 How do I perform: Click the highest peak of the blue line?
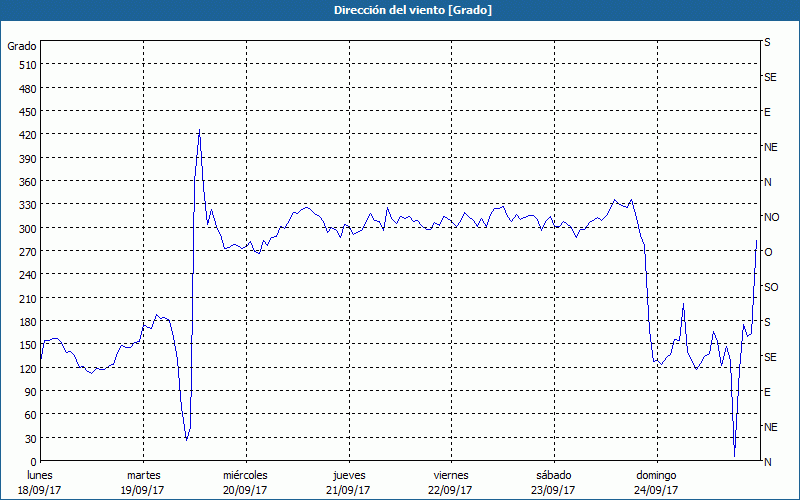(x=199, y=130)
